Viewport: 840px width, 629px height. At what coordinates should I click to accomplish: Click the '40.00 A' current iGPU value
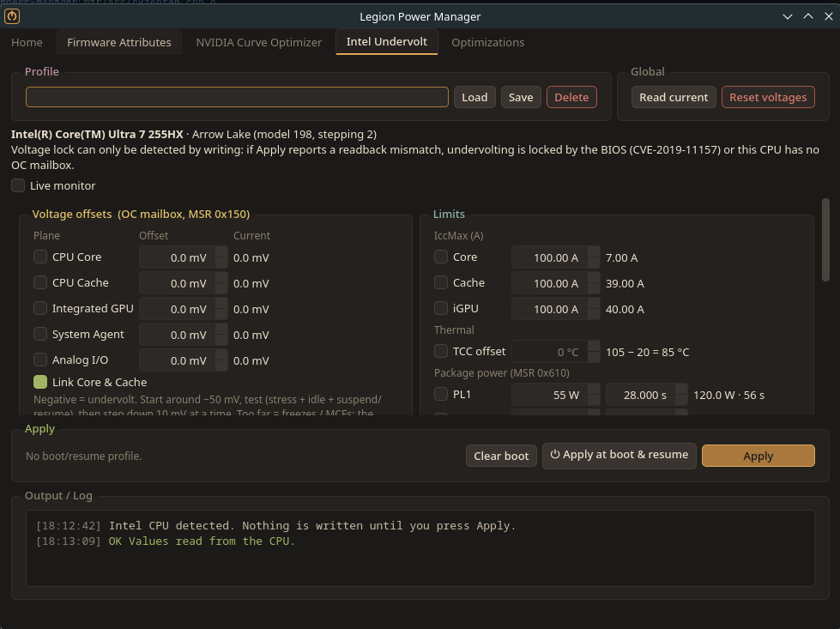pyautogui.click(x=625, y=309)
